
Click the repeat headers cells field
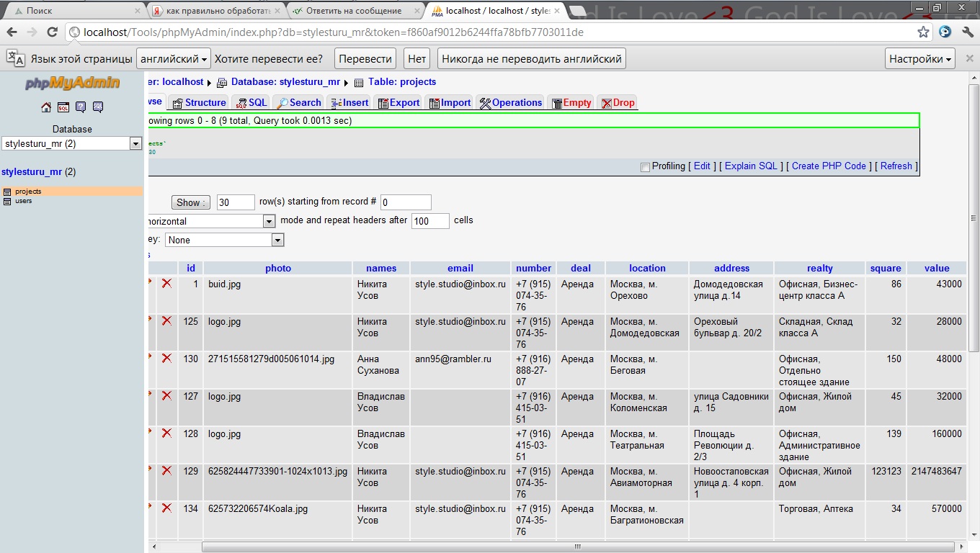coord(430,221)
